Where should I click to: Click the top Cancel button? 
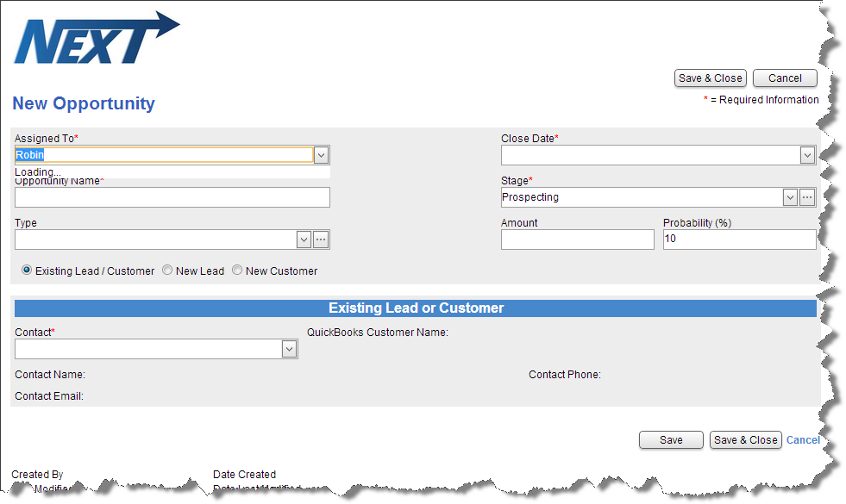[785, 78]
